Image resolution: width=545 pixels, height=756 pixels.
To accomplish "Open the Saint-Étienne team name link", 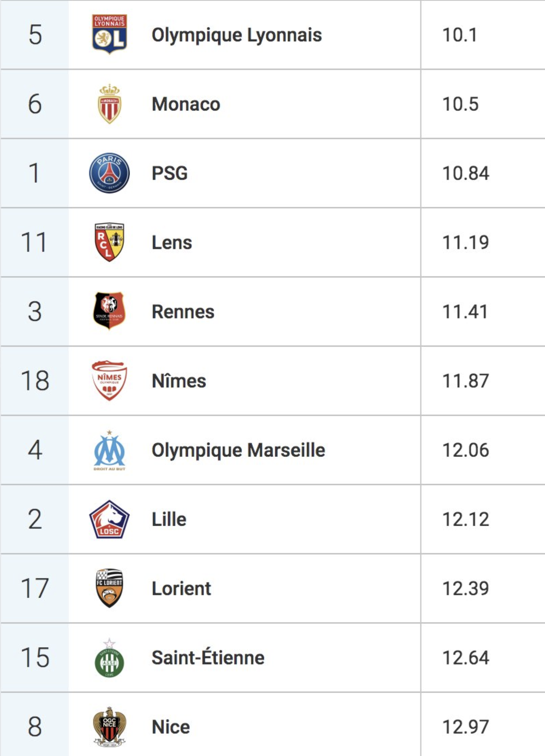I will 208,658.
